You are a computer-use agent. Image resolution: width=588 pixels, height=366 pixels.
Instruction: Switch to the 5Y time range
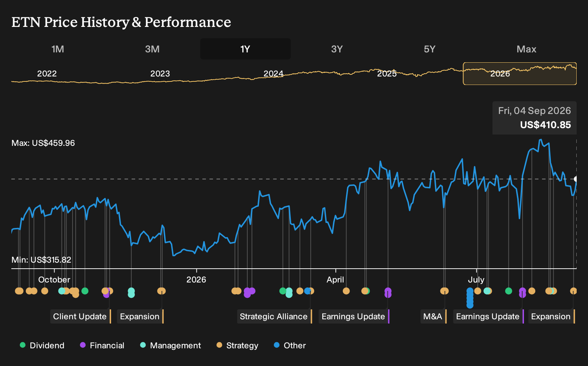[x=430, y=49]
